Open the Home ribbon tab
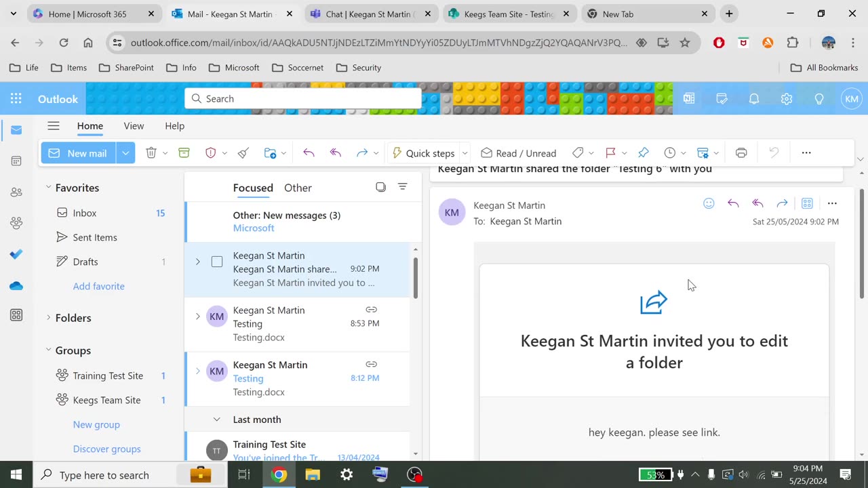This screenshot has width=868, height=488. [x=90, y=125]
